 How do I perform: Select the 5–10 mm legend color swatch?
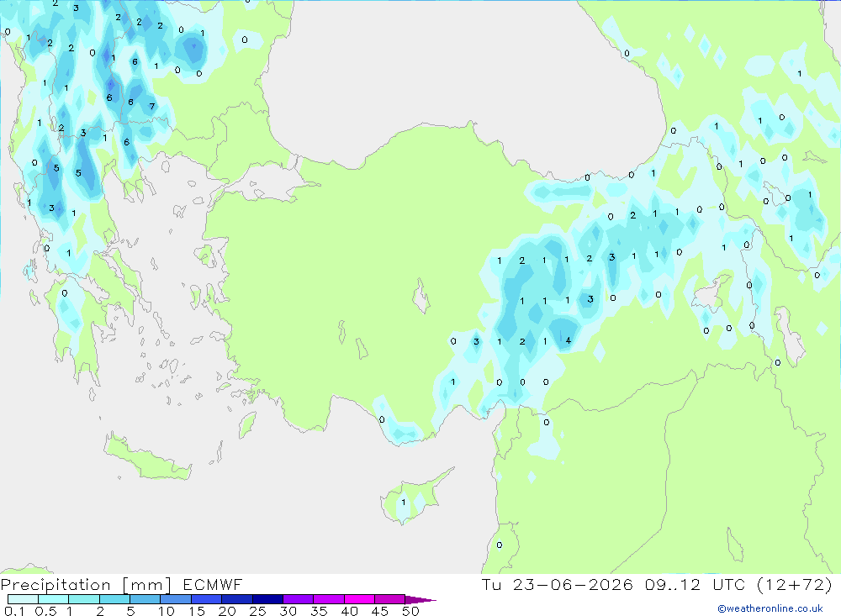(145, 599)
